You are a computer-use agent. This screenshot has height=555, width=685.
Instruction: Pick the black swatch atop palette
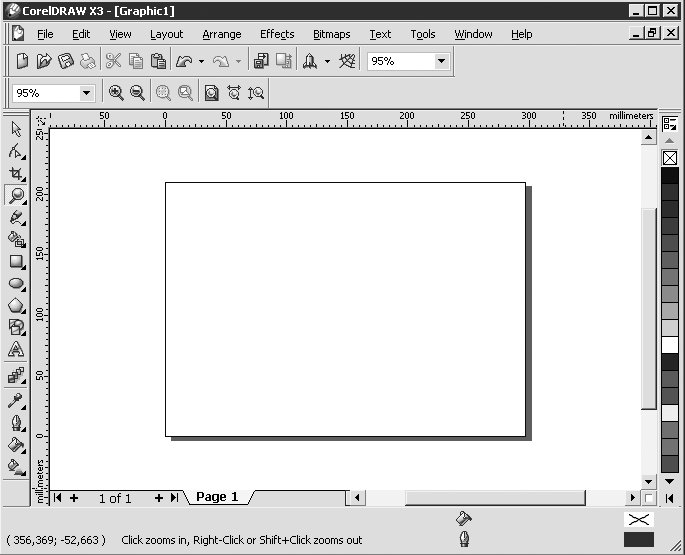tap(670, 176)
